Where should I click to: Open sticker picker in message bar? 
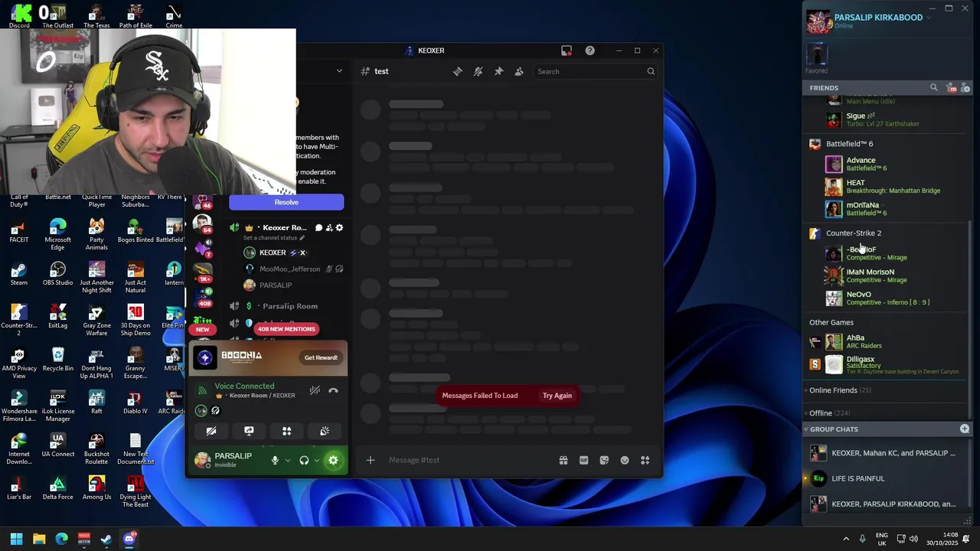tap(605, 460)
